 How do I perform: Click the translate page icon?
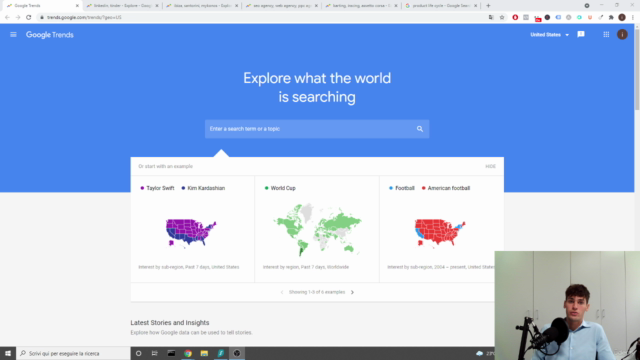tap(491, 17)
